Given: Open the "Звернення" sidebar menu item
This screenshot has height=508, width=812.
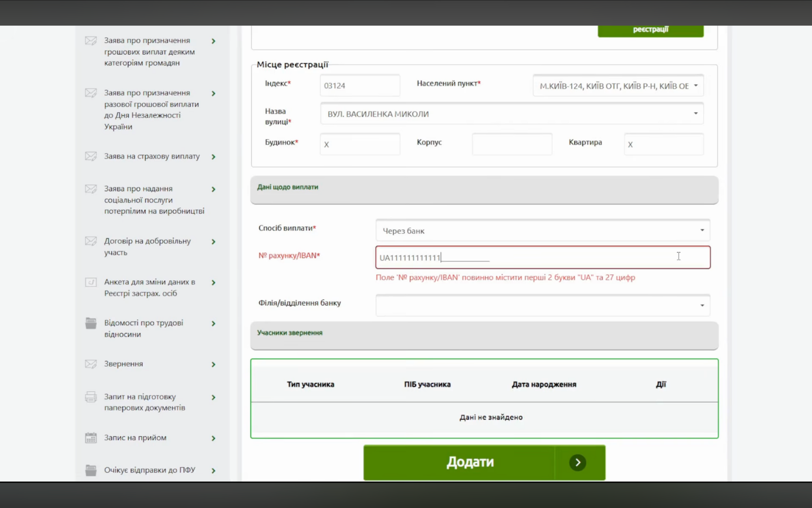Looking at the screenshot, I should click(x=123, y=364).
